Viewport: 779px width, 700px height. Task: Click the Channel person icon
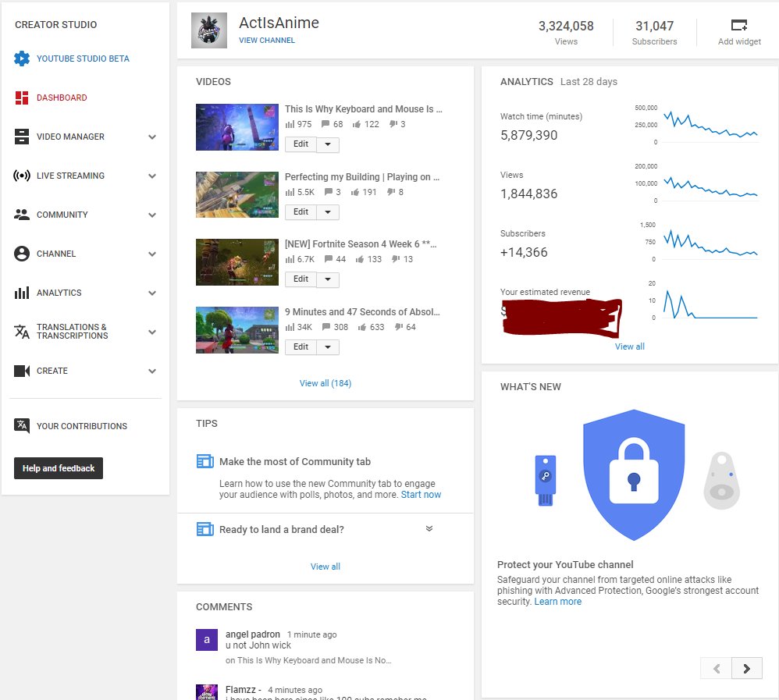click(x=21, y=254)
